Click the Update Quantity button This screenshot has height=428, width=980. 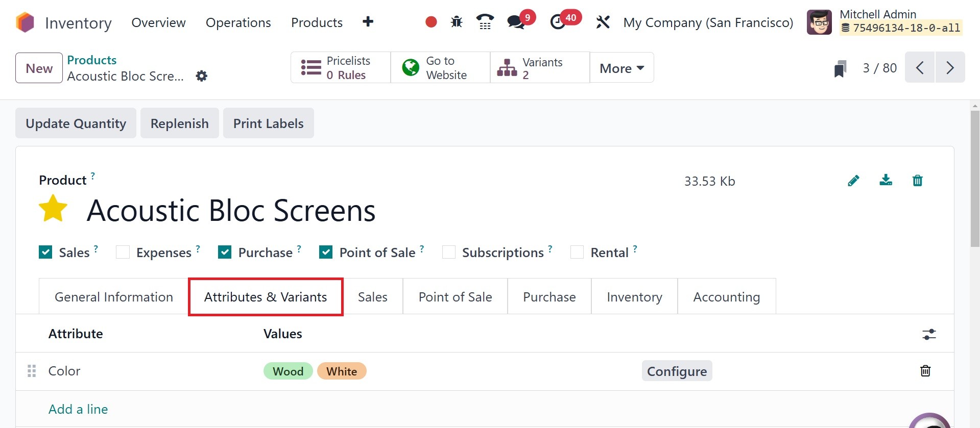tap(76, 123)
